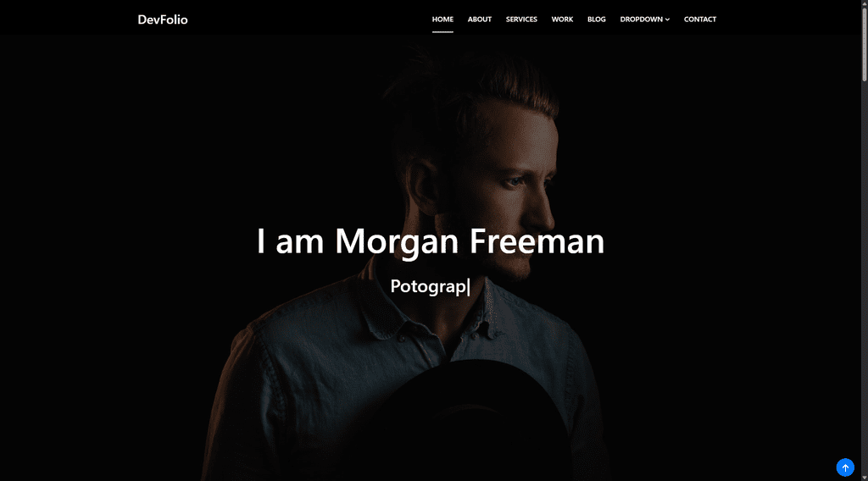
Task: Open the BLOG nav link
Action: (596, 19)
